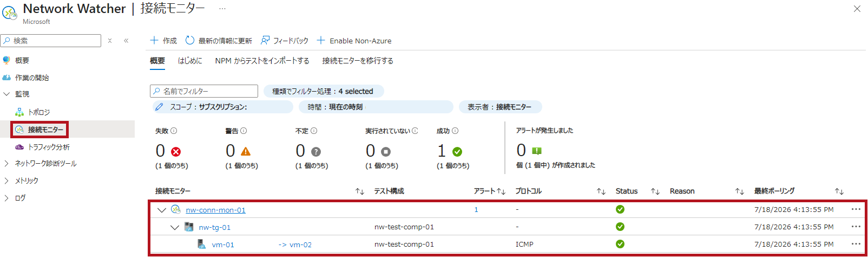
Task: Open 接続モニターを移行する tab
Action: (x=358, y=61)
